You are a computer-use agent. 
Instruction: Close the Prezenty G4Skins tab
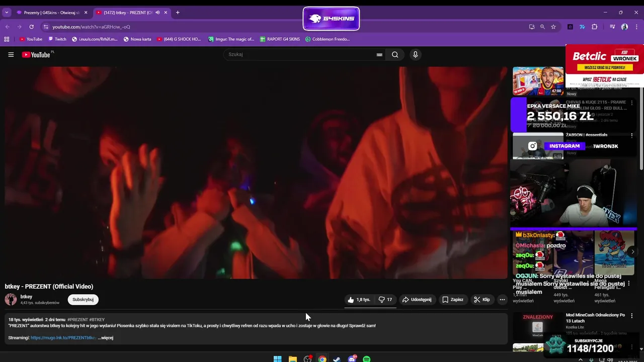[86, 13]
